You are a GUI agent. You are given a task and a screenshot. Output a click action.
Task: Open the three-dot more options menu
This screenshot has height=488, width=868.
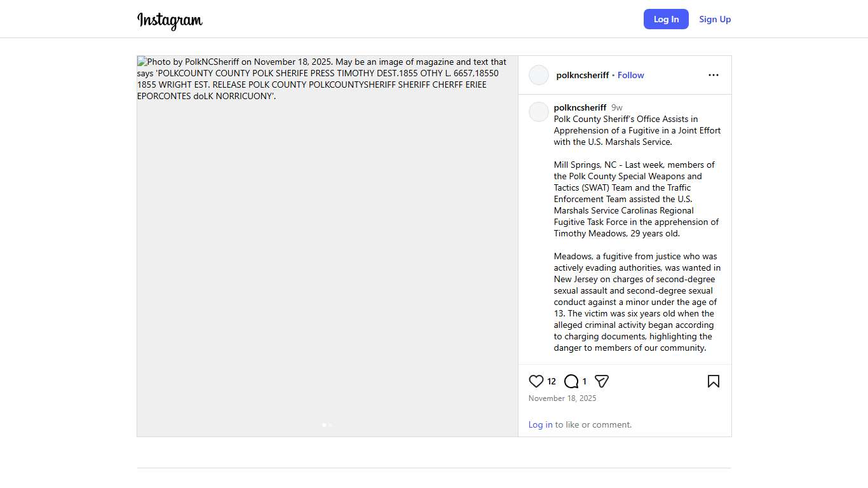[x=714, y=75]
